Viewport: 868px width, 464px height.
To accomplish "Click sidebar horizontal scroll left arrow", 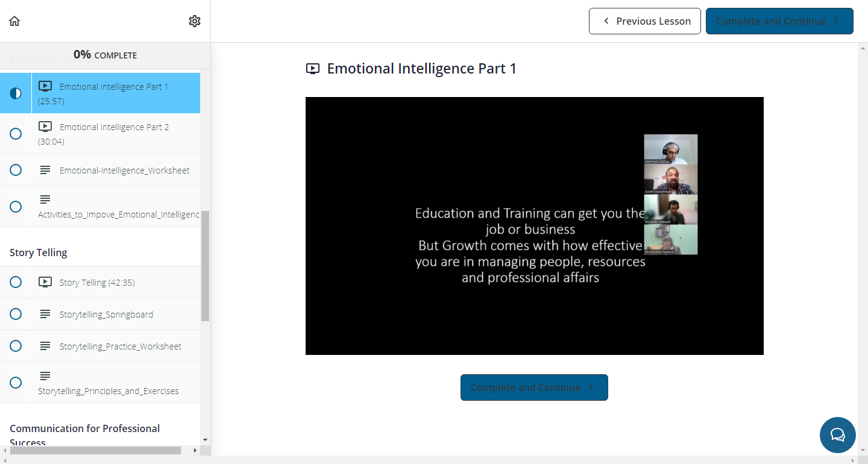I will (x=5, y=450).
